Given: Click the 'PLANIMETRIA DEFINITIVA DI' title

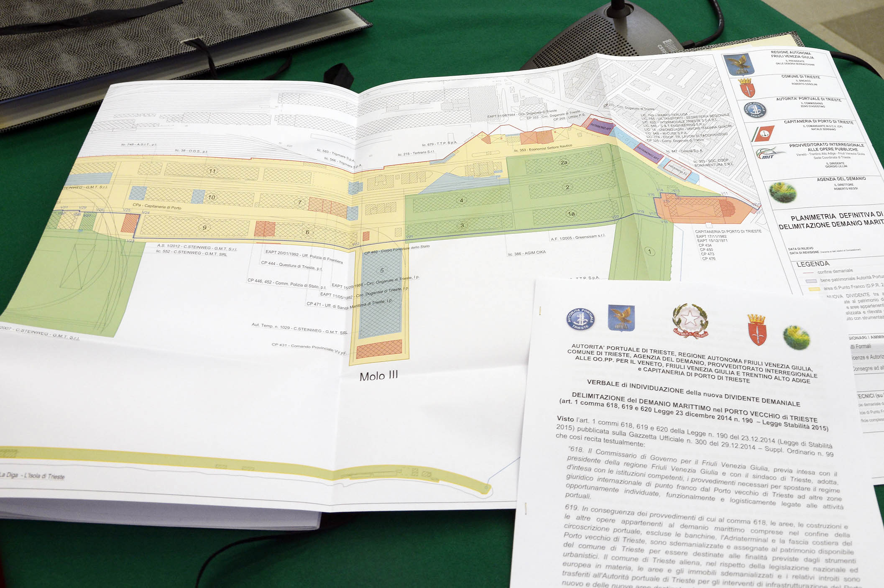Looking at the screenshot, I should (837, 216).
